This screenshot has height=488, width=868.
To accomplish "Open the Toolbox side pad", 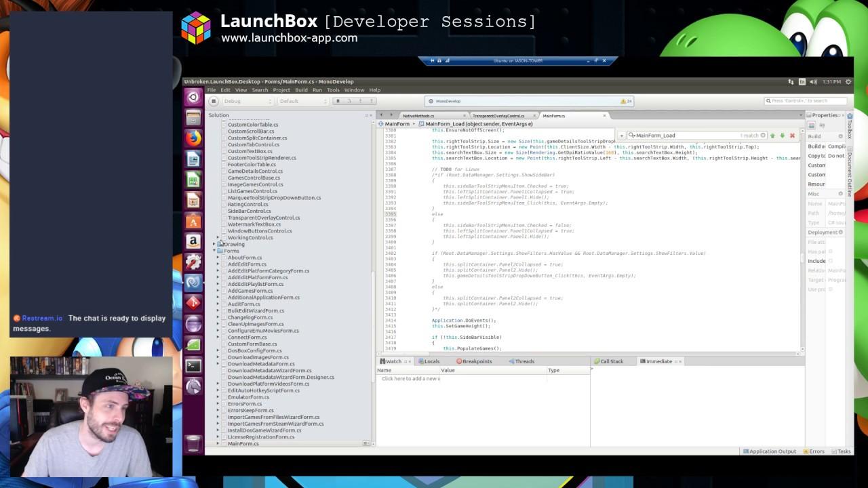I will point(849,126).
